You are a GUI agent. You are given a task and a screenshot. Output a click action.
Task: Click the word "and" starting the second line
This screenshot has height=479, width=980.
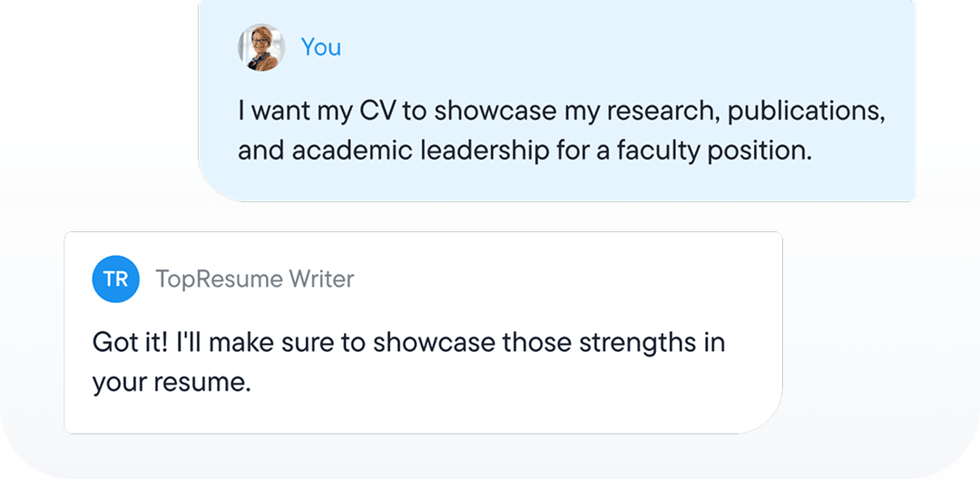tap(260, 150)
